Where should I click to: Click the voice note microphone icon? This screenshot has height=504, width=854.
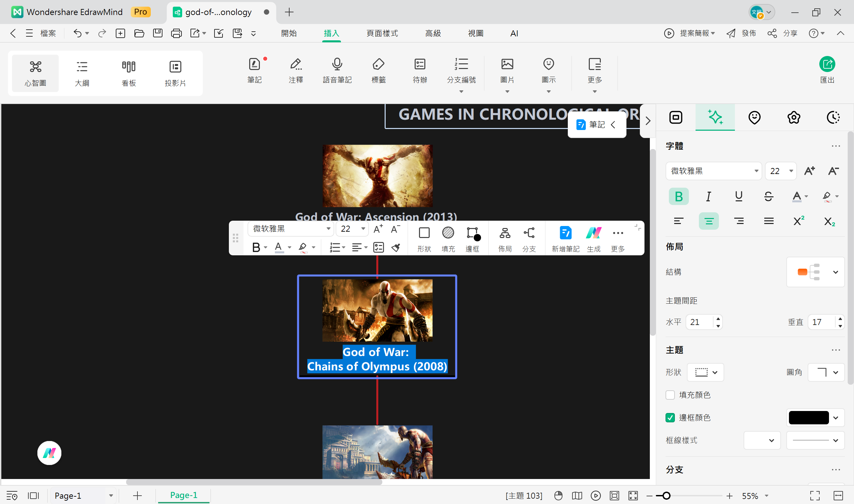pyautogui.click(x=337, y=64)
